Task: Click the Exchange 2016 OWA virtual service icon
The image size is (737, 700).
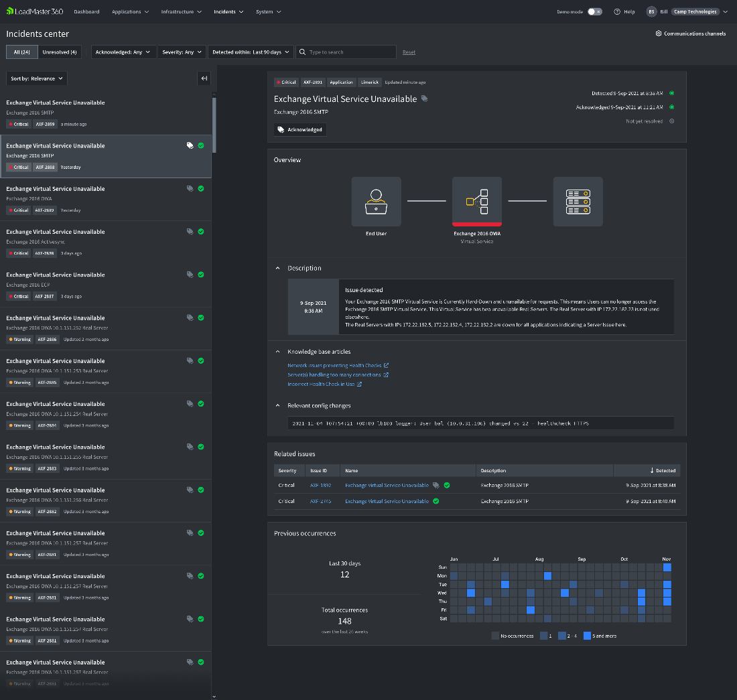Action: 476,202
